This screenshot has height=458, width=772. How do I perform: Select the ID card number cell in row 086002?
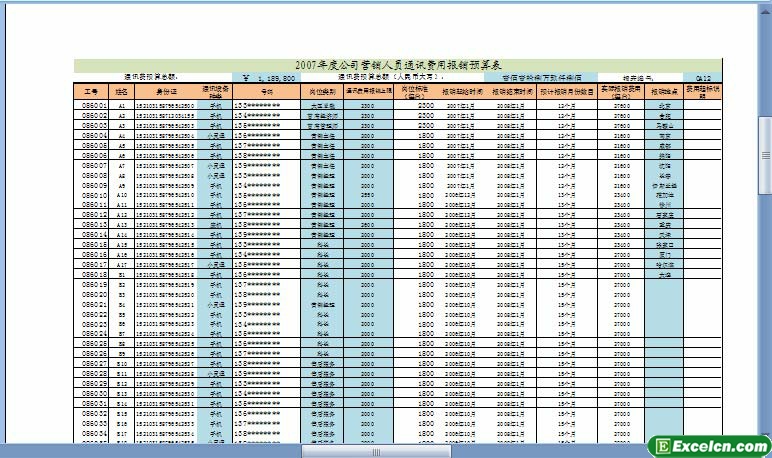tap(166, 116)
